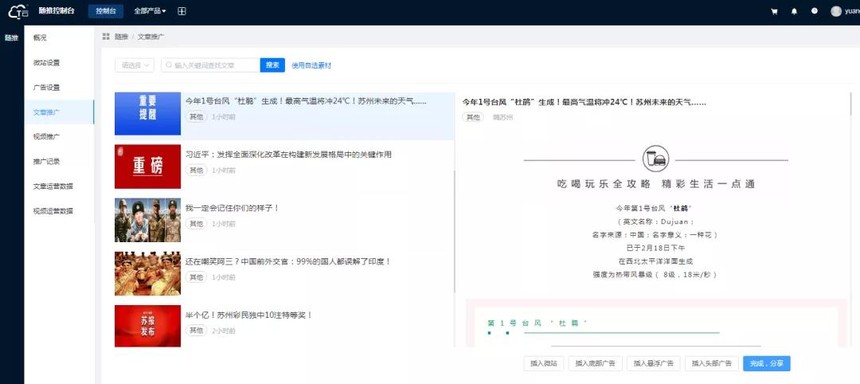Click 其他 tag under 我一定会记住 article
860x384 pixels.
[x=196, y=224]
